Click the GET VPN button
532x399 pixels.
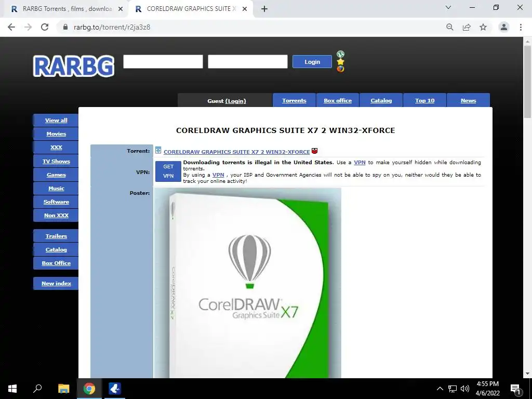tap(168, 171)
